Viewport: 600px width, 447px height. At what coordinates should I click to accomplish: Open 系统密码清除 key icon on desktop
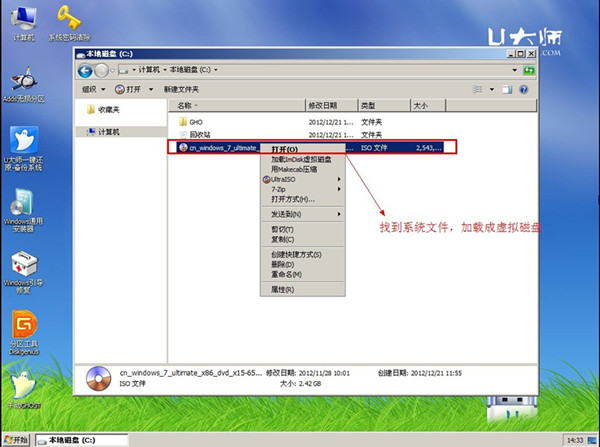(69, 20)
